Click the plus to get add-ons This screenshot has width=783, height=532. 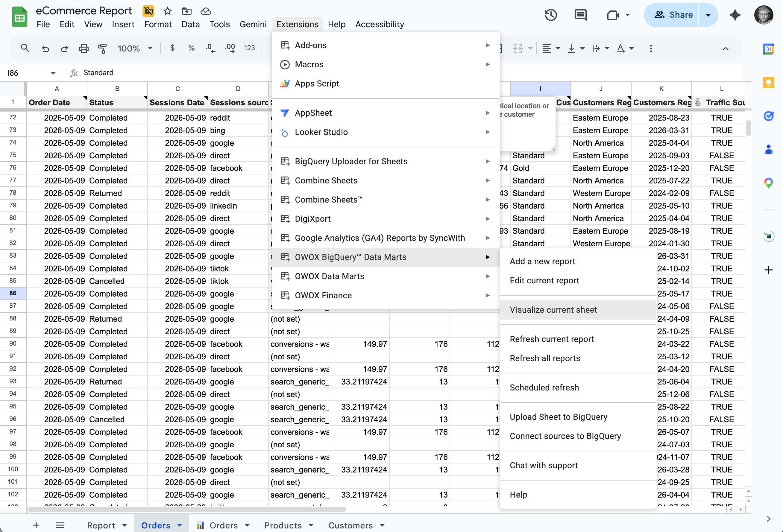[768, 270]
